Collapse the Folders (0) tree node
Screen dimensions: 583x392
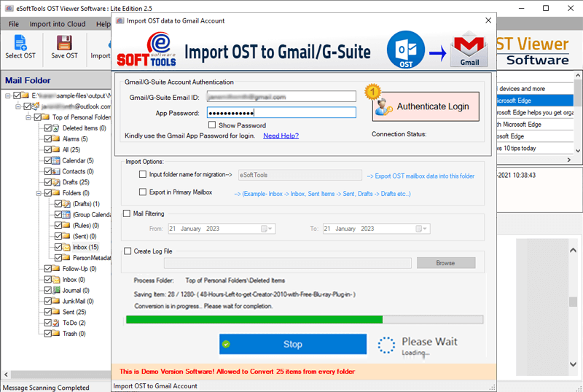coord(39,193)
